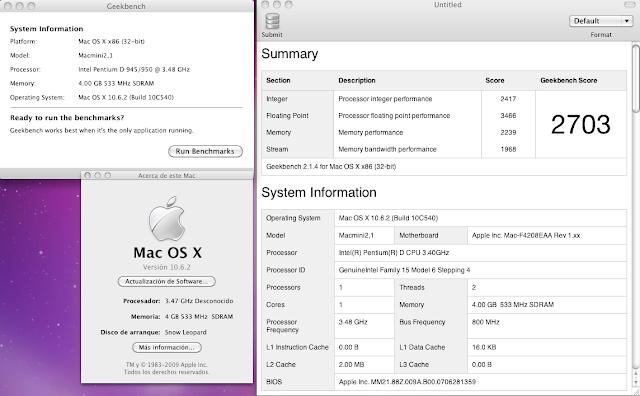Click Versión 10.6.2 text
The width and height of the screenshot is (640, 396).
tap(167, 267)
